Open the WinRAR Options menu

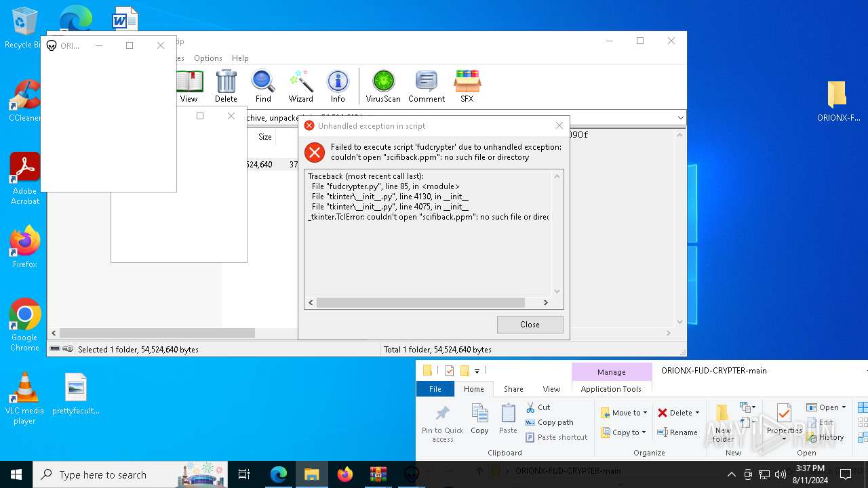click(x=208, y=58)
